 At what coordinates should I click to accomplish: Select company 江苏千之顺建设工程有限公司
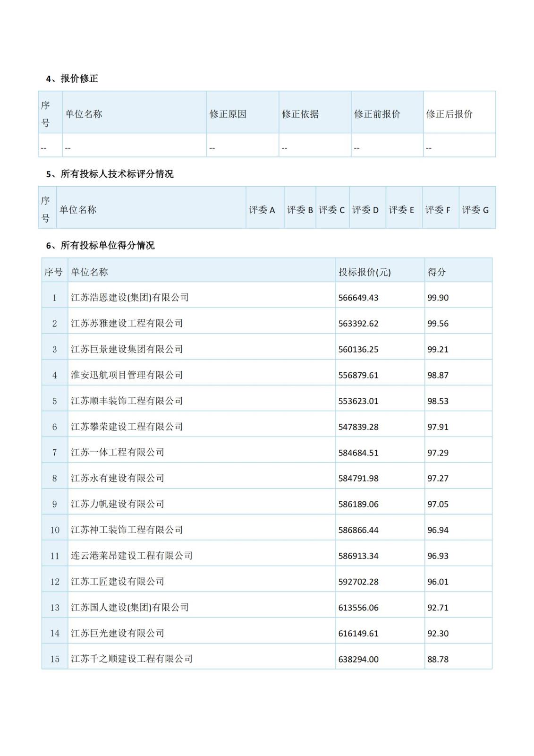[132, 659]
